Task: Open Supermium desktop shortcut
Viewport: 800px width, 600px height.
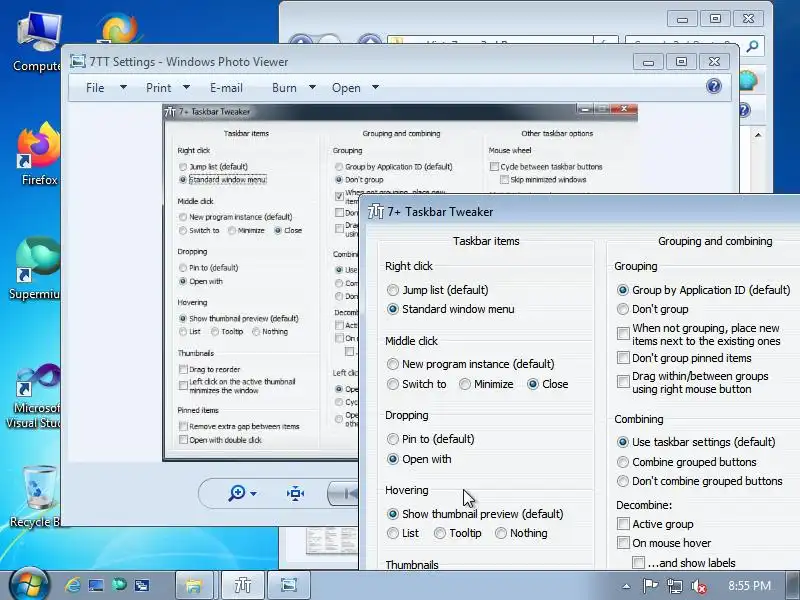Action: [x=37, y=268]
